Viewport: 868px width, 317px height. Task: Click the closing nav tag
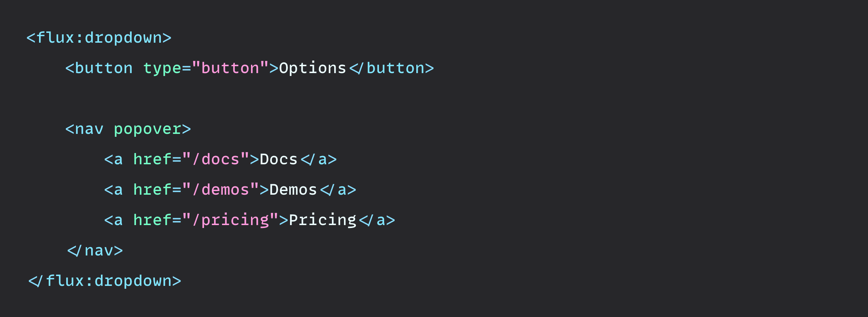pos(95,251)
